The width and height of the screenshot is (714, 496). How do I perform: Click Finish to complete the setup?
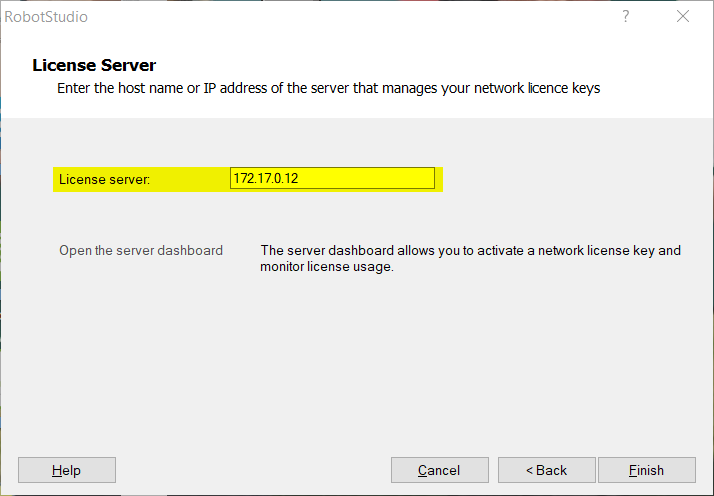pyautogui.click(x=647, y=470)
